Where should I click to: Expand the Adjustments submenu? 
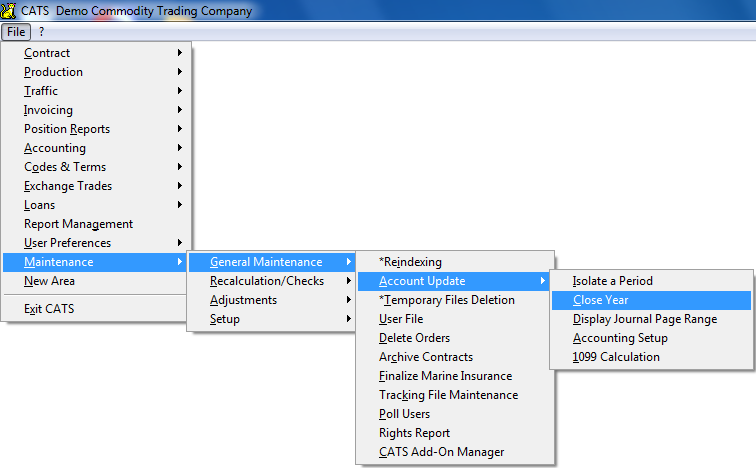(x=272, y=300)
